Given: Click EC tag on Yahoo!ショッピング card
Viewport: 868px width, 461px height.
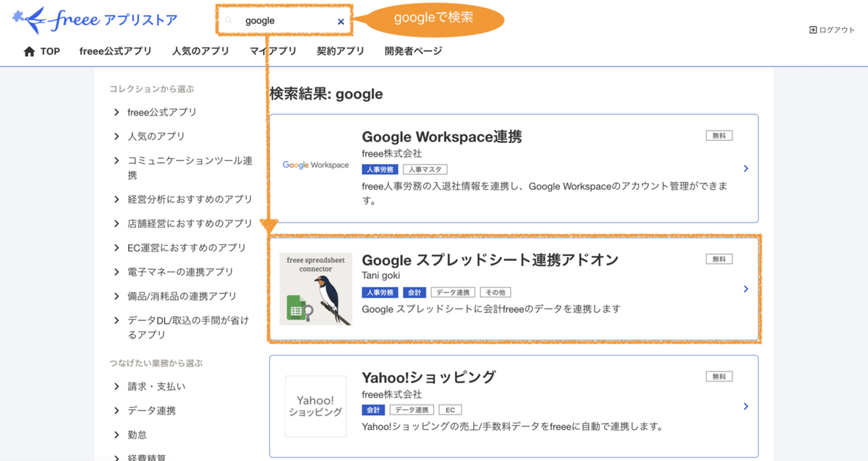Looking at the screenshot, I should pos(450,410).
